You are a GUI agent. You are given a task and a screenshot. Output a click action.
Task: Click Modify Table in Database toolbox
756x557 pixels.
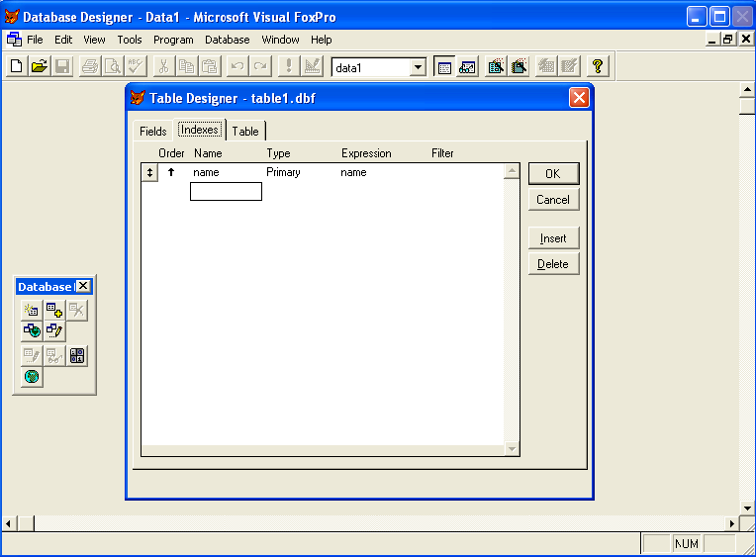pyautogui.click(x=32, y=356)
